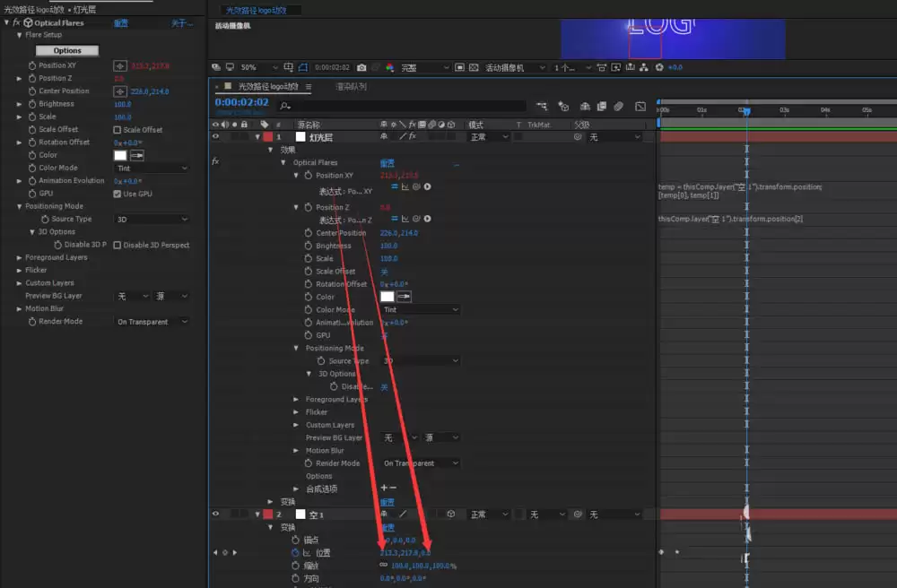The width and height of the screenshot is (897, 588).
Task: Click the Options button under Flare Setup
Action: tap(67, 51)
